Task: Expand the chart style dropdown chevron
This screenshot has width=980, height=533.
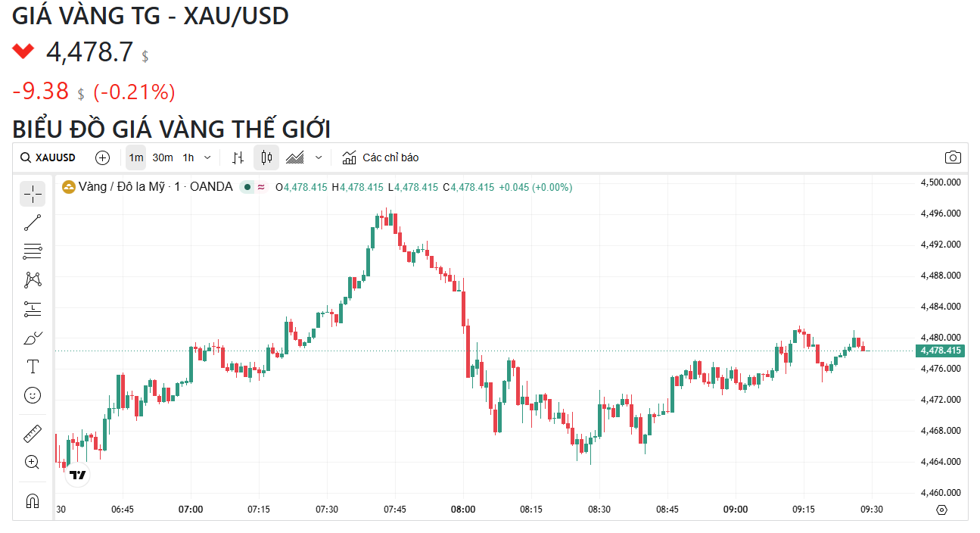Action: coord(319,157)
